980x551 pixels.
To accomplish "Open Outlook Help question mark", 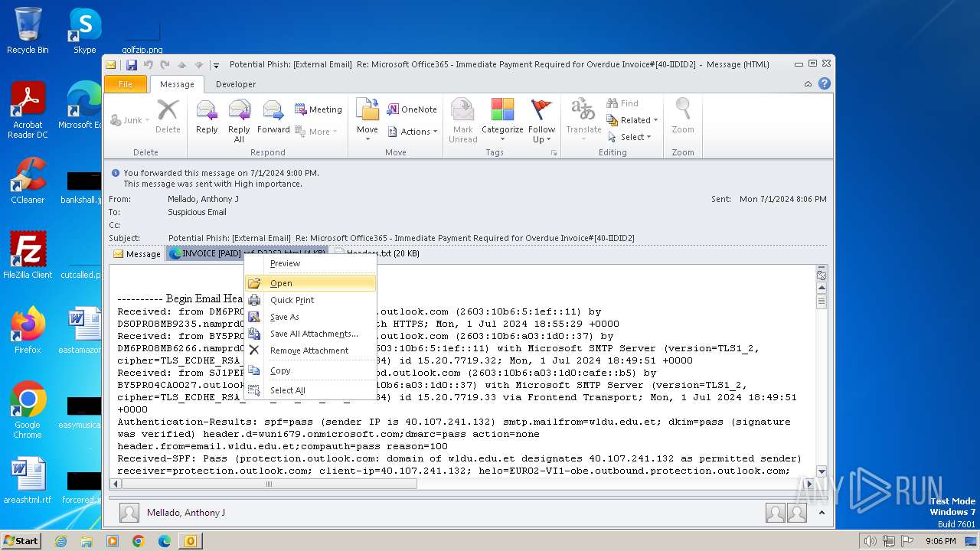I will pyautogui.click(x=824, y=84).
